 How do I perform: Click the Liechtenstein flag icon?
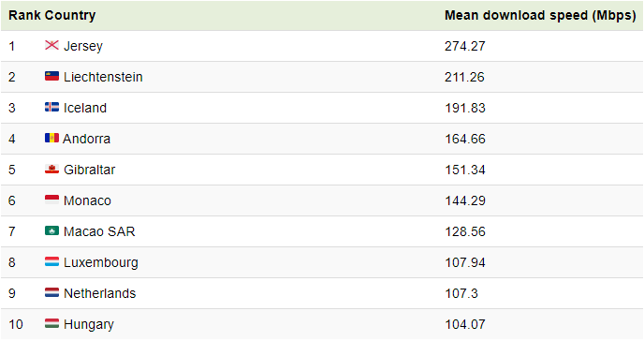(x=51, y=76)
